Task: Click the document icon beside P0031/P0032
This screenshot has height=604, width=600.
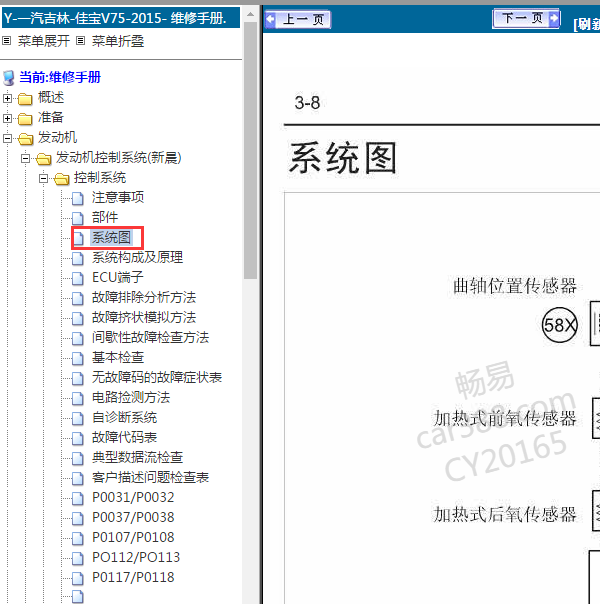Action: 78,499
